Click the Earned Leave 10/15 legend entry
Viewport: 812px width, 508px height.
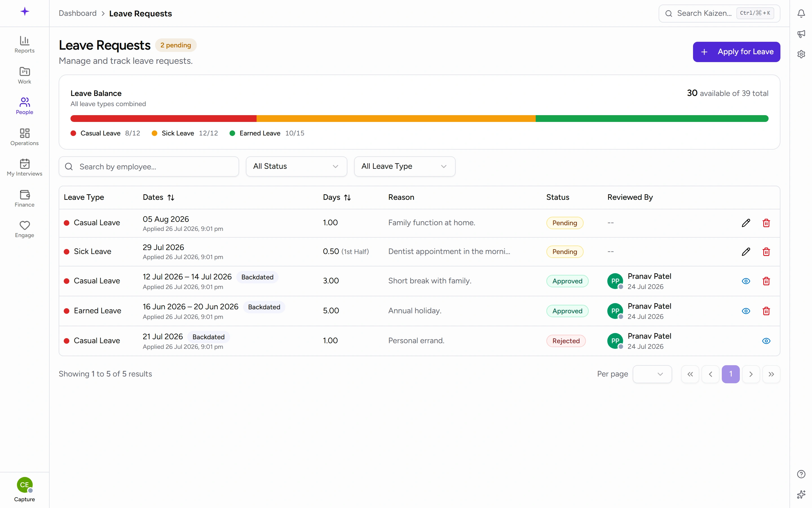(267, 133)
